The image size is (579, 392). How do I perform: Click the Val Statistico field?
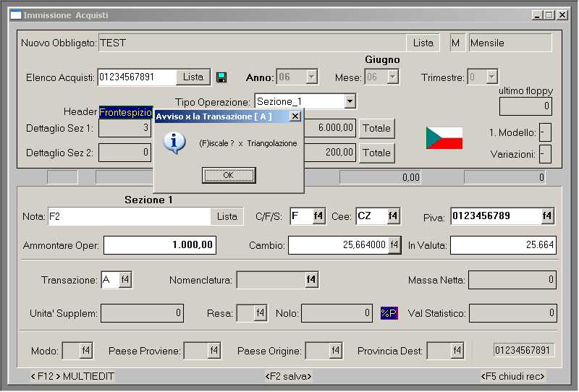pos(513,313)
